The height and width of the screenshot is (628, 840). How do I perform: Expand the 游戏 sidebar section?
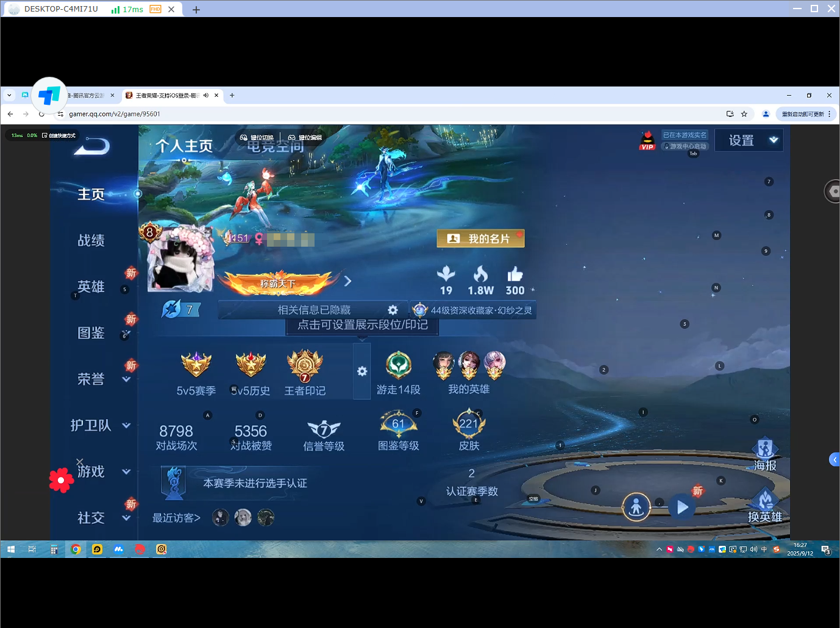[x=126, y=471]
